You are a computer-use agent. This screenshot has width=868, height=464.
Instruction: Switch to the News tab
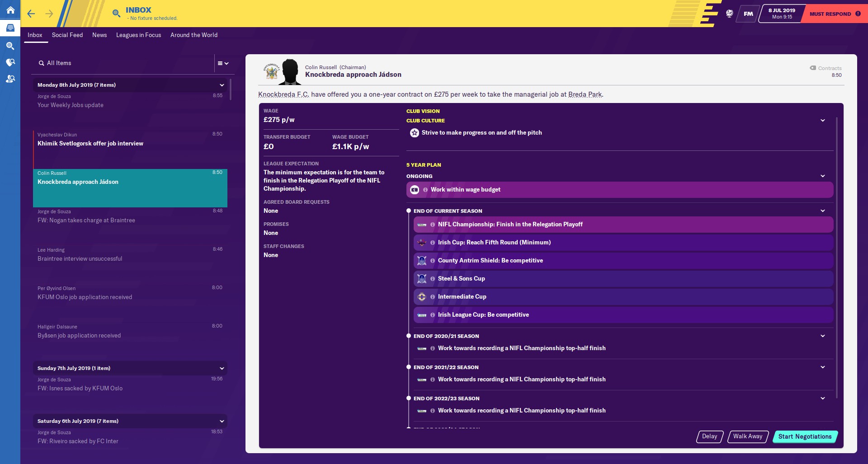coord(99,35)
